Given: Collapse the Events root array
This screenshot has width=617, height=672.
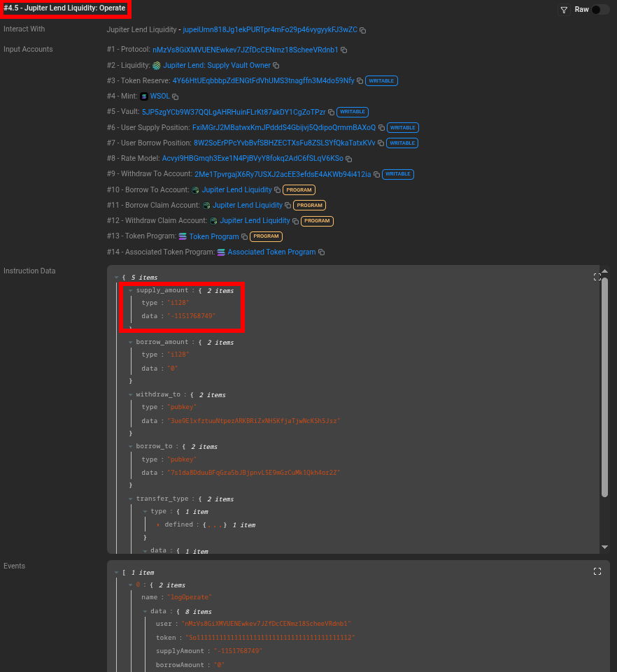Looking at the screenshot, I should [116, 573].
